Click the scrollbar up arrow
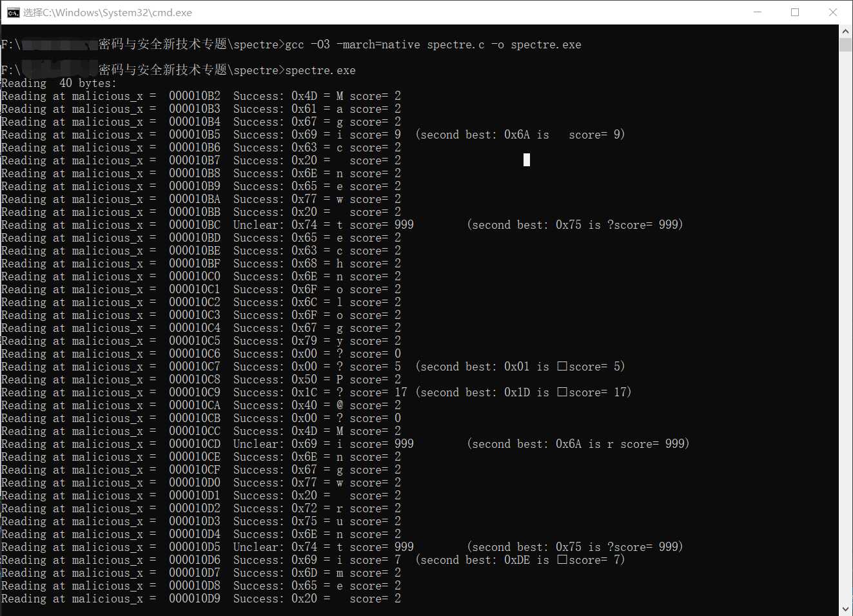 [845, 31]
